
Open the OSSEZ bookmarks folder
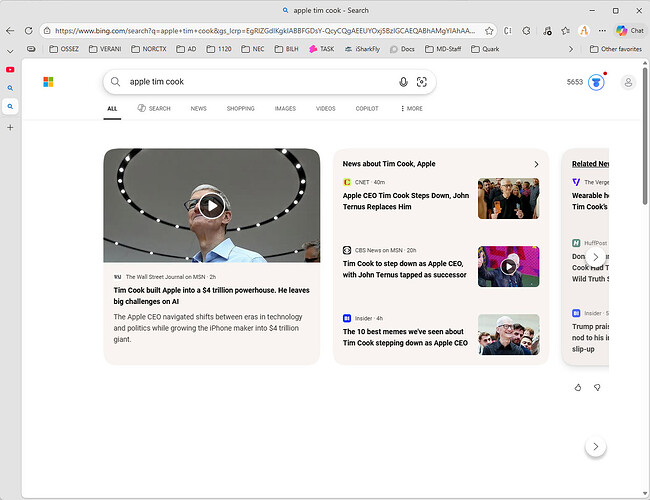click(x=64, y=49)
